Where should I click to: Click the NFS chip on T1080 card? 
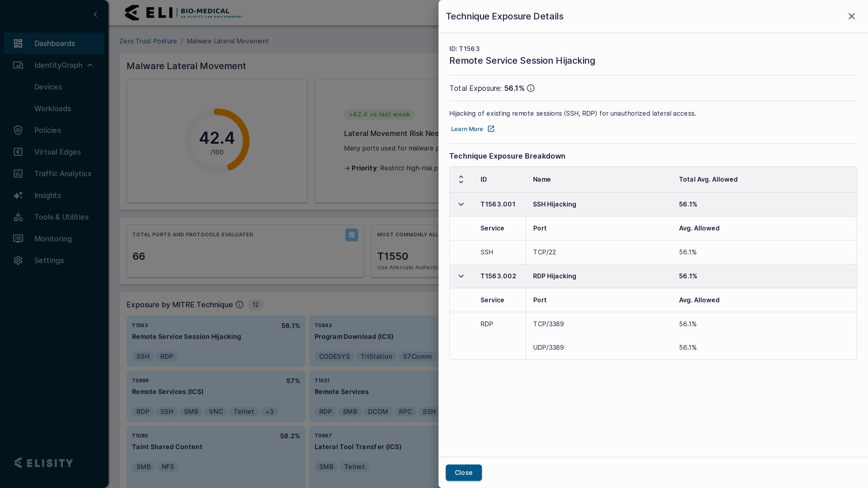(167, 467)
